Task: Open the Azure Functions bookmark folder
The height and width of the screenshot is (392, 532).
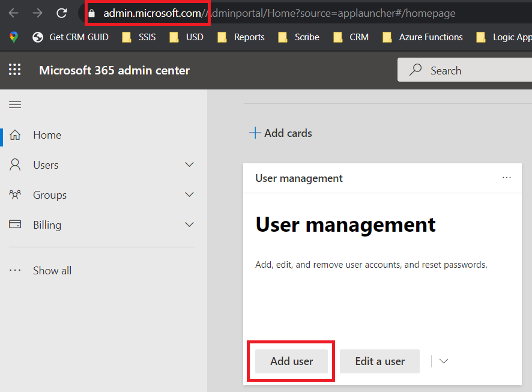Action: 423,37
